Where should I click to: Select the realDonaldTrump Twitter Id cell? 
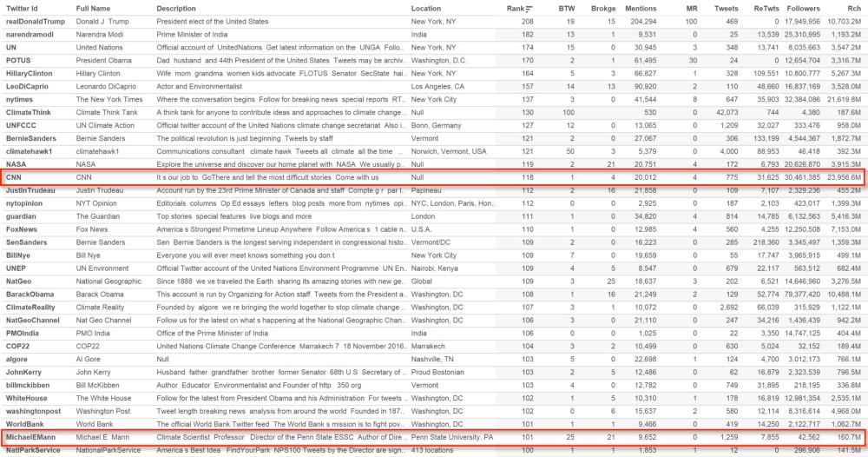tap(36, 22)
